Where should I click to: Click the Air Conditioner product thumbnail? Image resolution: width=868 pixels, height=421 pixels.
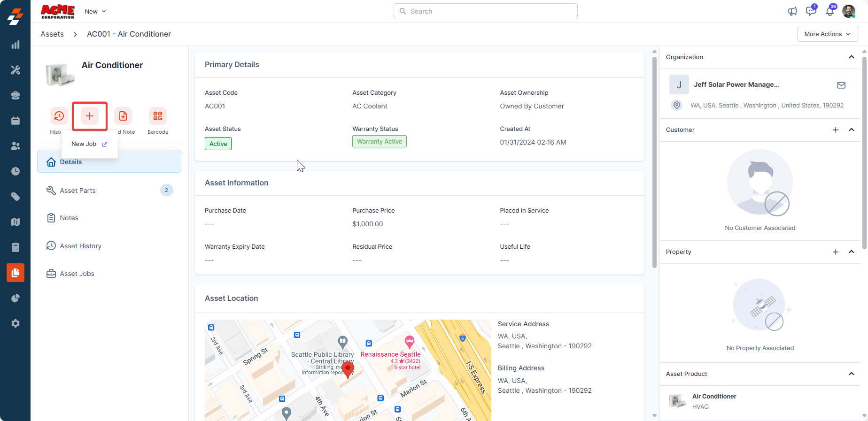pyautogui.click(x=677, y=401)
